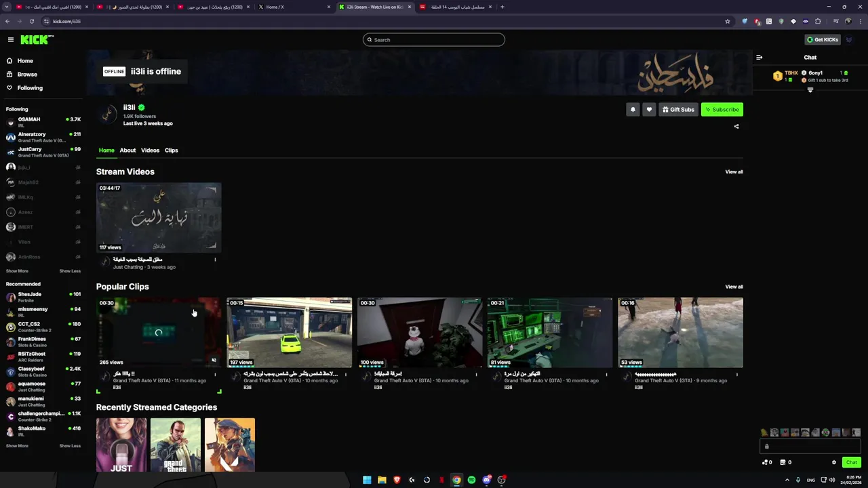Open Following in the sidebar
Viewport: 868px width, 488px height.
click(30, 88)
